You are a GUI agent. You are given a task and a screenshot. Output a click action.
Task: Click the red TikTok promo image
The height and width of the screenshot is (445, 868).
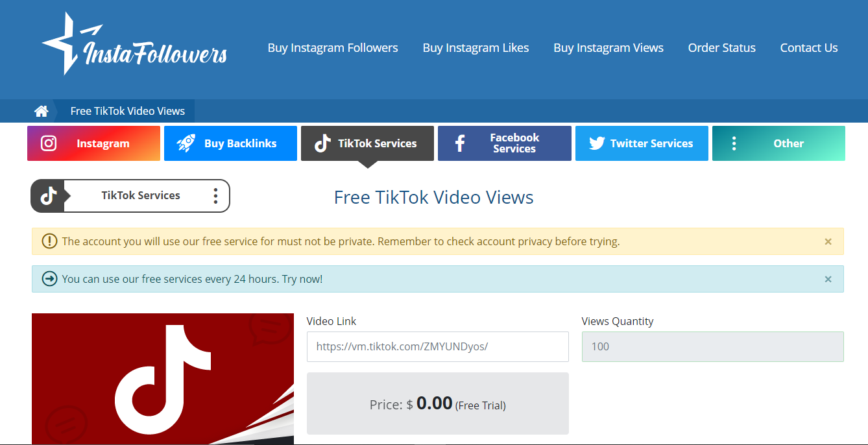click(x=163, y=379)
